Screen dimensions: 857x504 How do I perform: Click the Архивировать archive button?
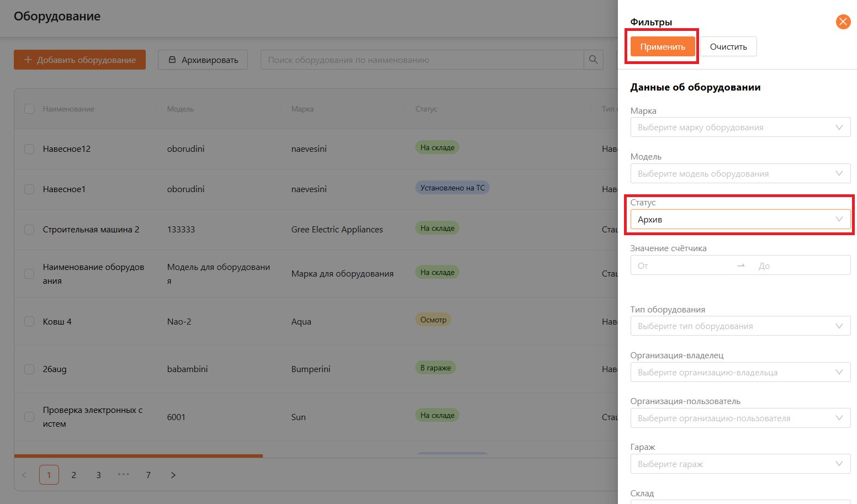(x=203, y=60)
